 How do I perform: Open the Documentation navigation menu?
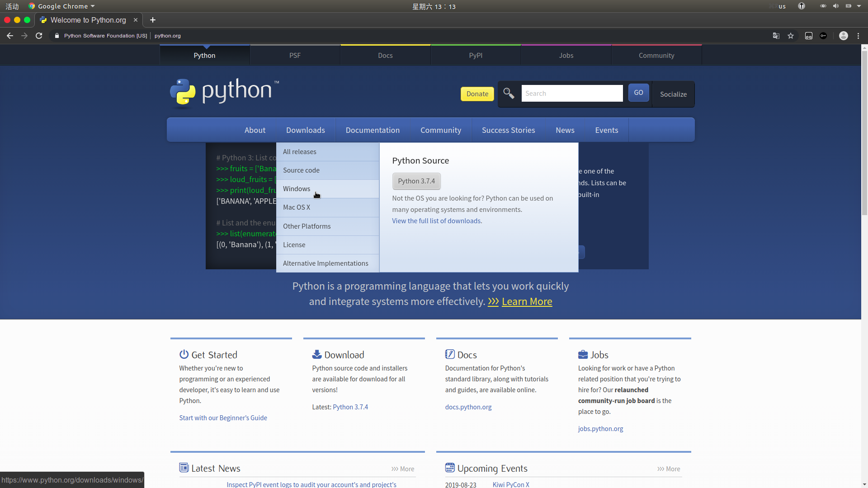click(x=373, y=130)
